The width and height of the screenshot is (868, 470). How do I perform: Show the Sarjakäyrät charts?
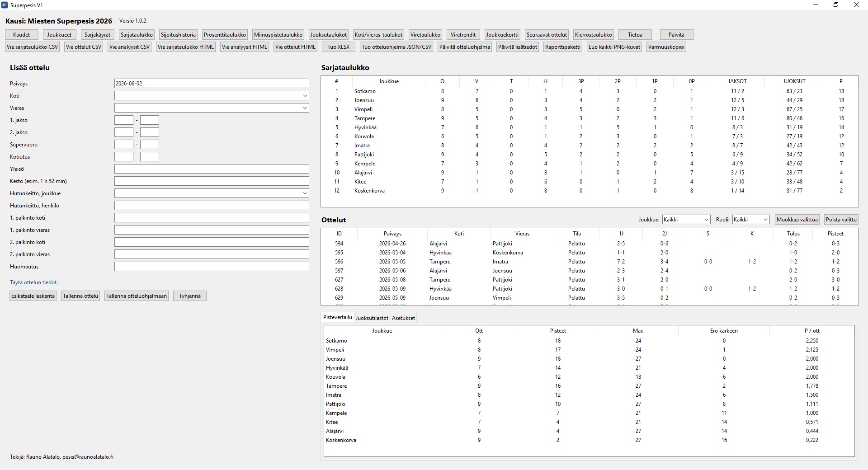pyautogui.click(x=97, y=35)
